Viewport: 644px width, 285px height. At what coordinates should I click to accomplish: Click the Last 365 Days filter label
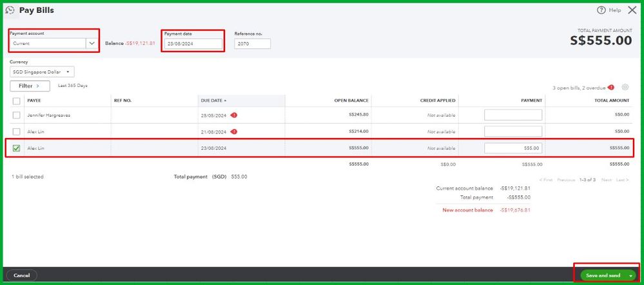point(73,86)
